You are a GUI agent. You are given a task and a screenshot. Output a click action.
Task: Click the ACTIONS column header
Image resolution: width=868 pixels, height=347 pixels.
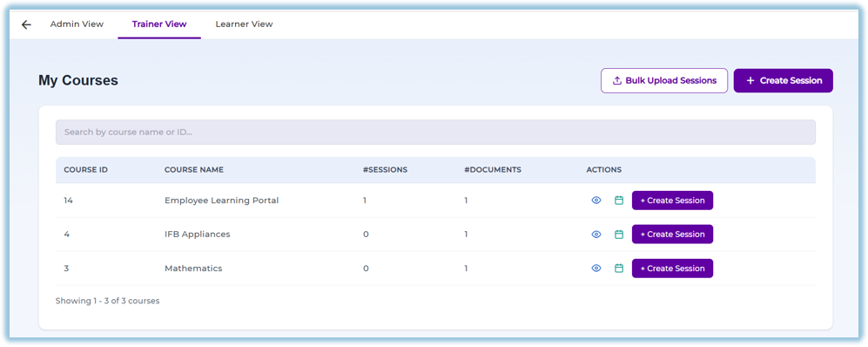pos(604,170)
